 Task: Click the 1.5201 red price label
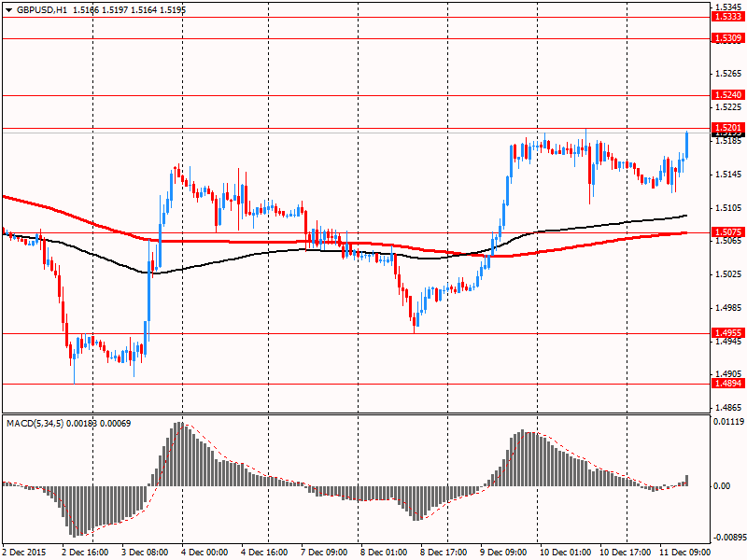[728, 127]
